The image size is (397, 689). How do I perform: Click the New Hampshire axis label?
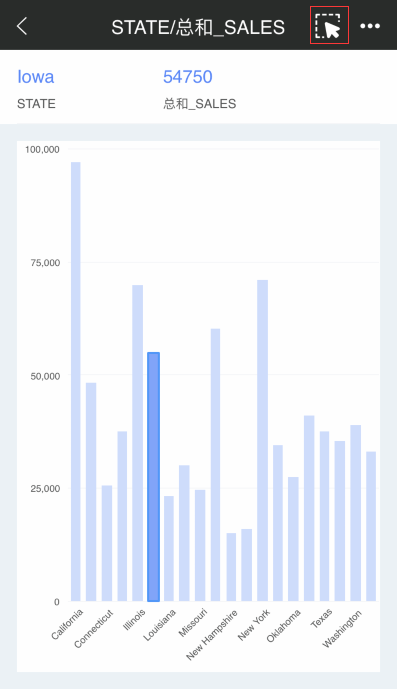212,635
